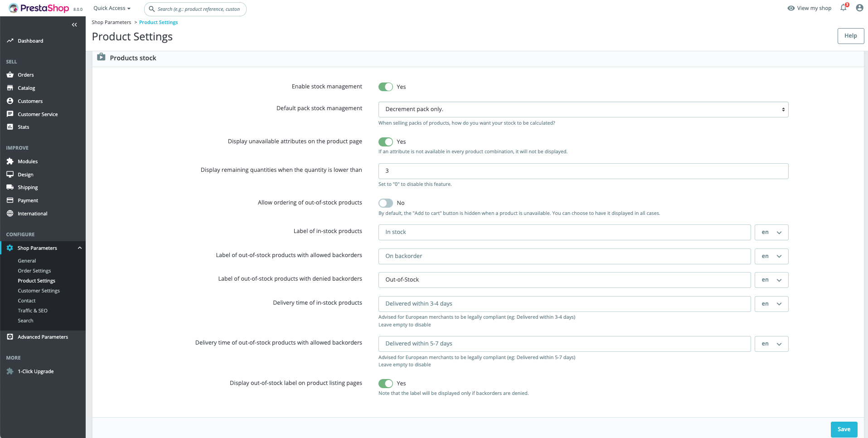Click the Help button
Screen dimensions: 868x438
850,36
